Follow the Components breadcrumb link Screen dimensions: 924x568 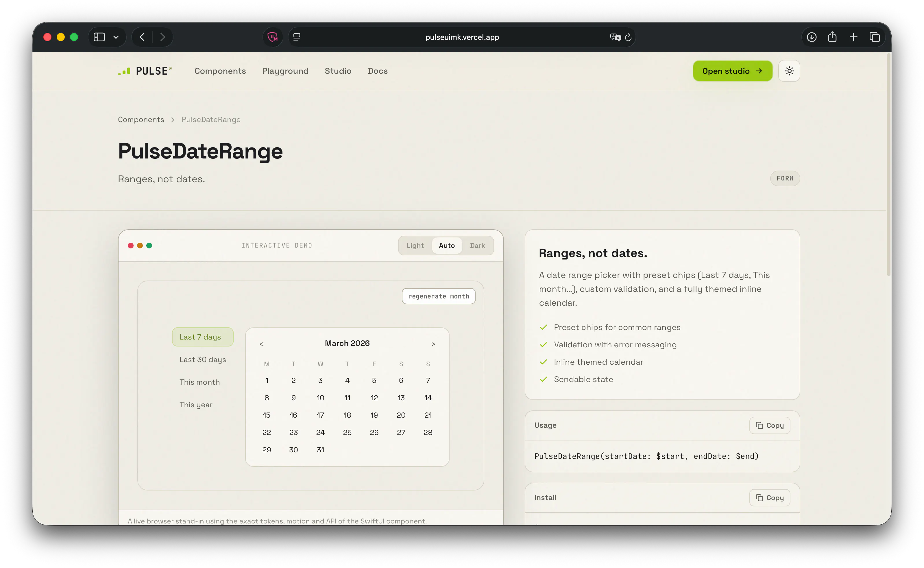[x=141, y=119]
